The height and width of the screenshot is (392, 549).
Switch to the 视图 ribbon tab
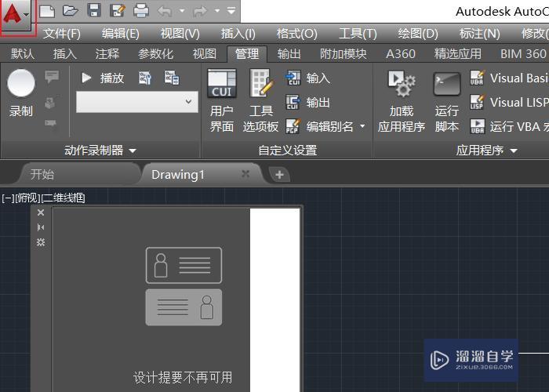click(205, 54)
